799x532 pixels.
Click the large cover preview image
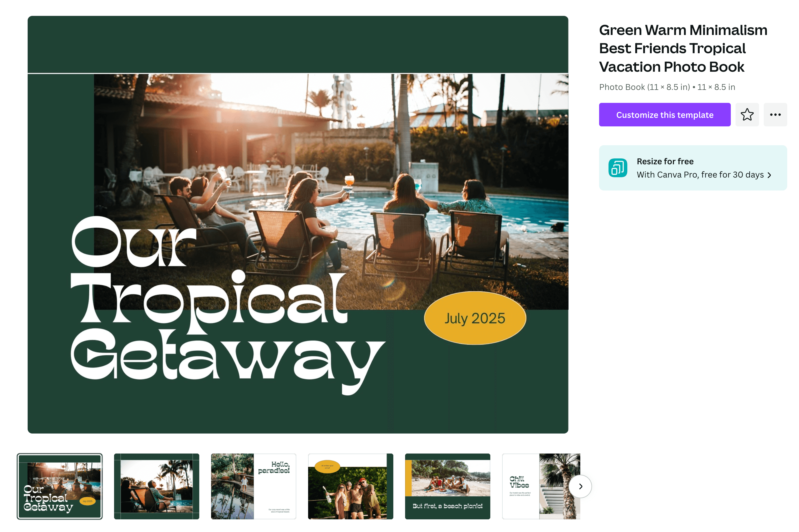(298, 225)
